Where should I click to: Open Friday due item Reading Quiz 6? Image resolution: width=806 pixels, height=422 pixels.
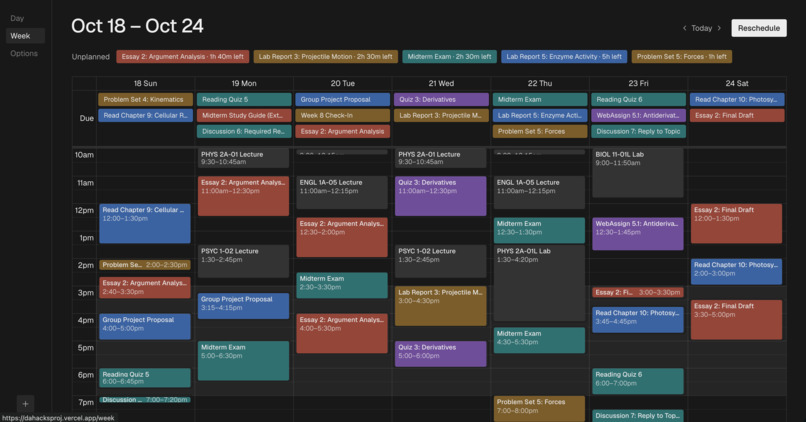pyautogui.click(x=638, y=99)
